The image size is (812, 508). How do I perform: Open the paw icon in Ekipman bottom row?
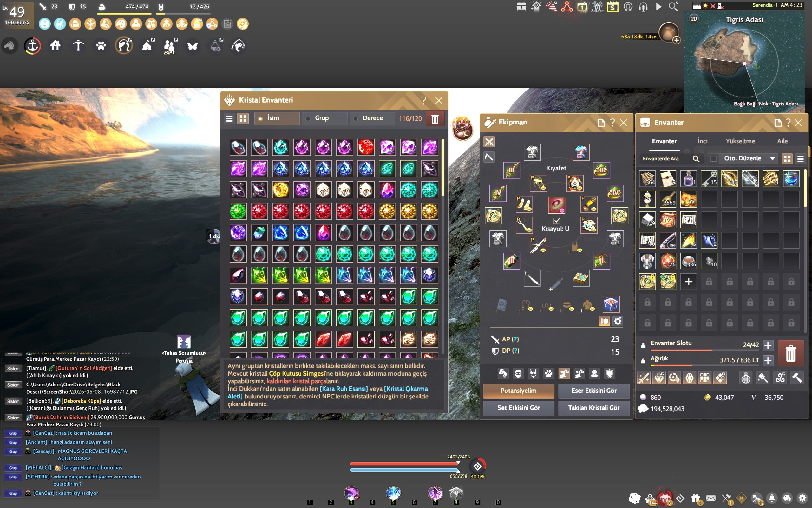pos(548,374)
